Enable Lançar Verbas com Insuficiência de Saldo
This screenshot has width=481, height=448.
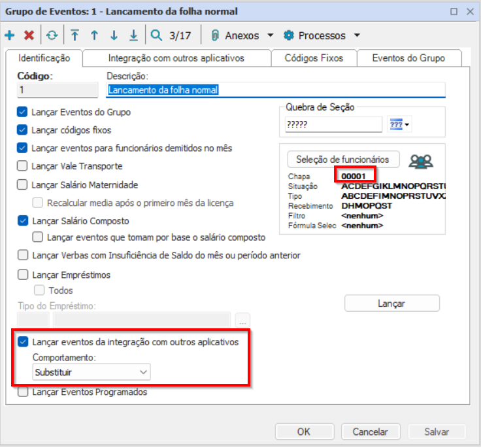click(x=23, y=255)
